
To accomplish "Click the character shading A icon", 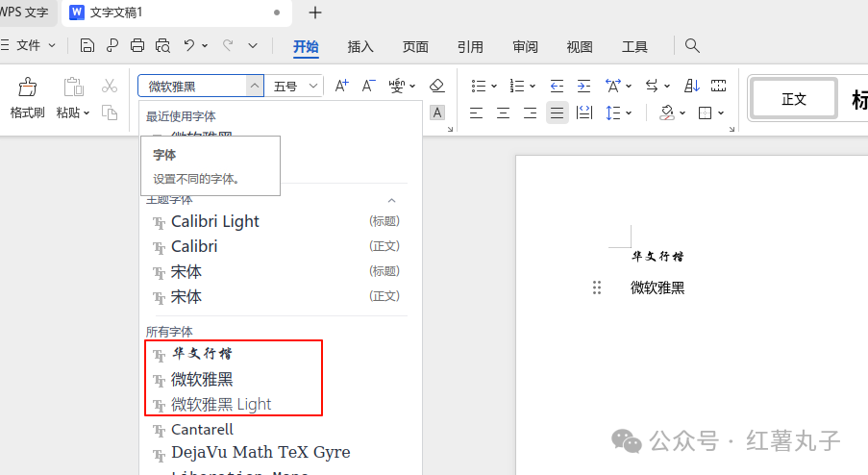I will click(x=437, y=112).
